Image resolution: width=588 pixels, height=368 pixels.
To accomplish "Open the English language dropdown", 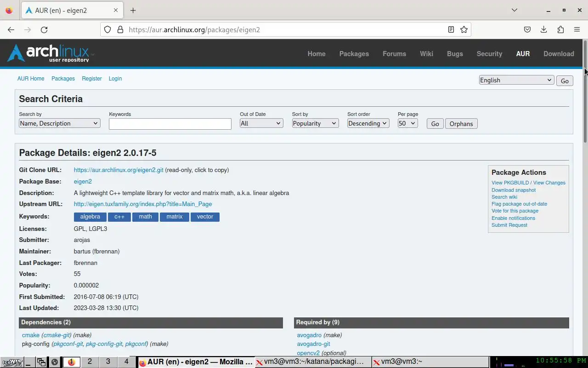I will click(516, 80).
